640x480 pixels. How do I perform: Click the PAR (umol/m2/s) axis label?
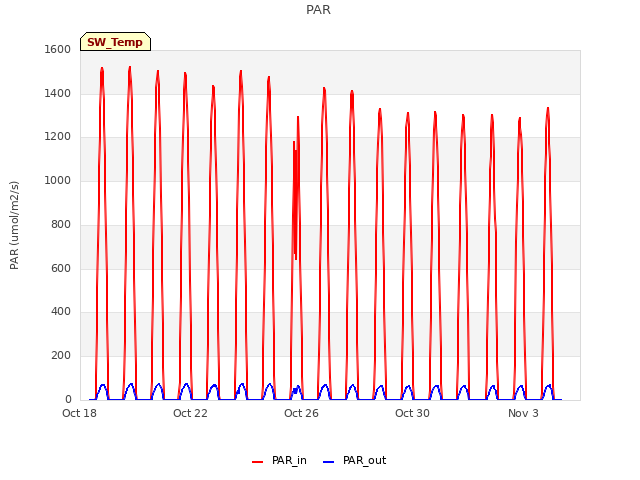coord(14,225)
